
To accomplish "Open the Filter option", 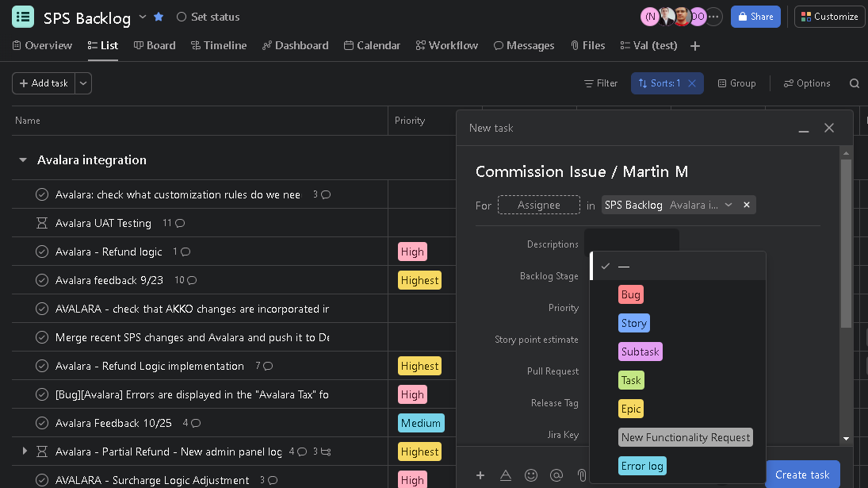I will 601,83.
